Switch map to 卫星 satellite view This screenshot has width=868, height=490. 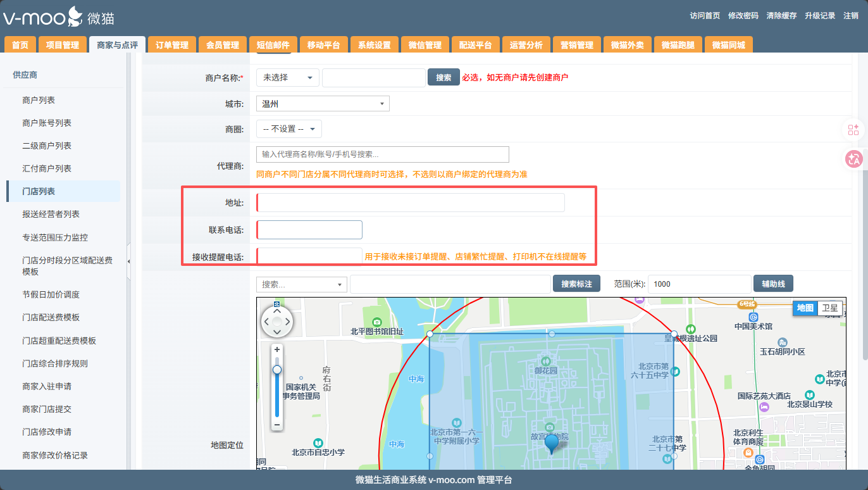(x=829, y=308)
